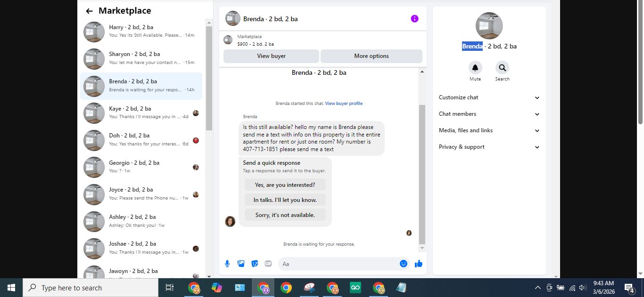This screenshot has width=644, height=297.
Task: Open Notepad-style app on taskbar
Action: (x=401, y=288)
